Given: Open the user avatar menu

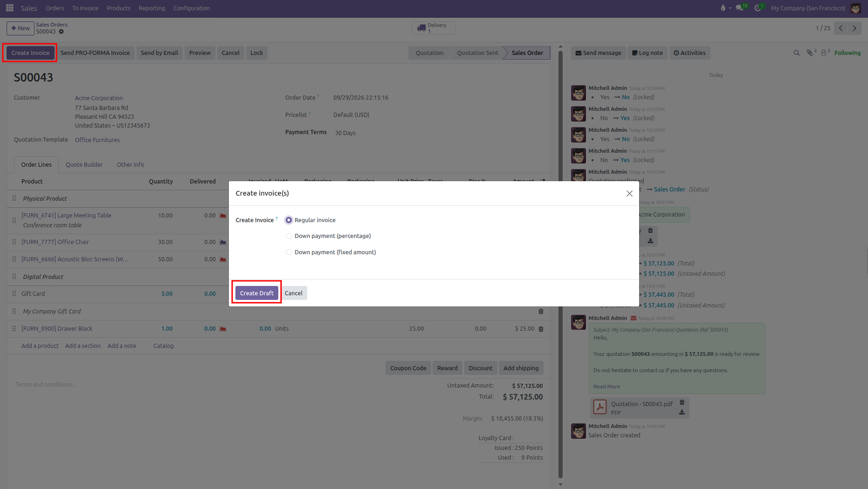Looking at the screenshot, I should [x=856, y=8].
